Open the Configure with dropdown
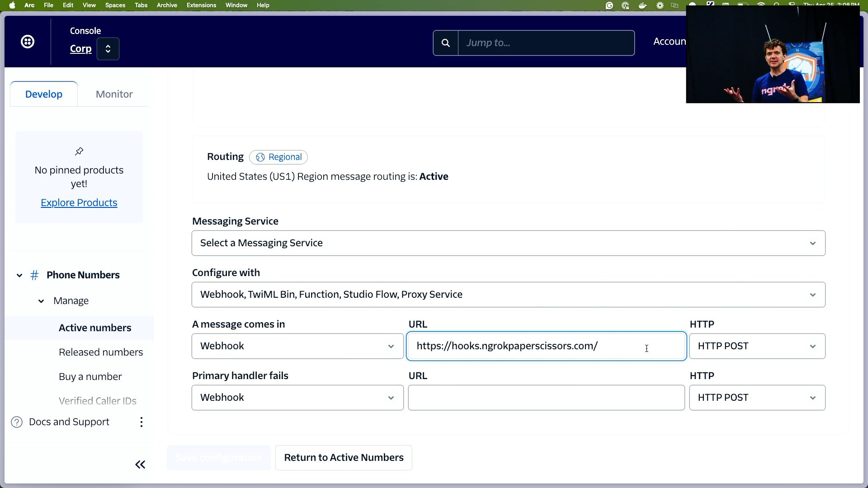This screenshot has height=488, width=868. (509, 295)
